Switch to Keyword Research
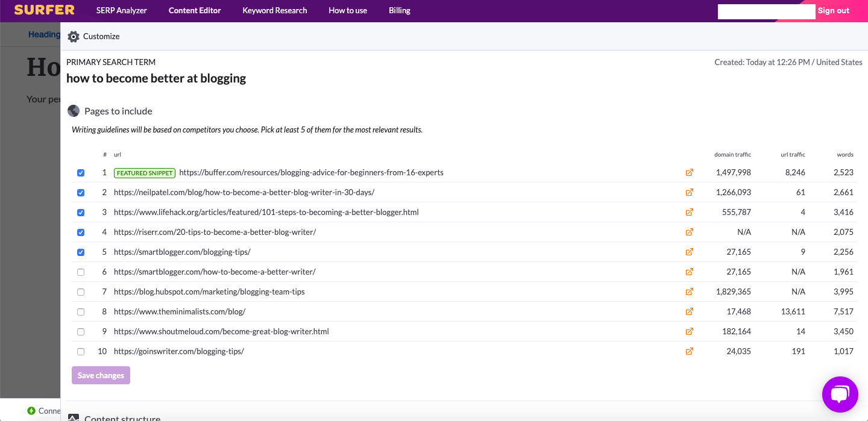The height and width of the screenshot is (421, 868). coord(274,10)
